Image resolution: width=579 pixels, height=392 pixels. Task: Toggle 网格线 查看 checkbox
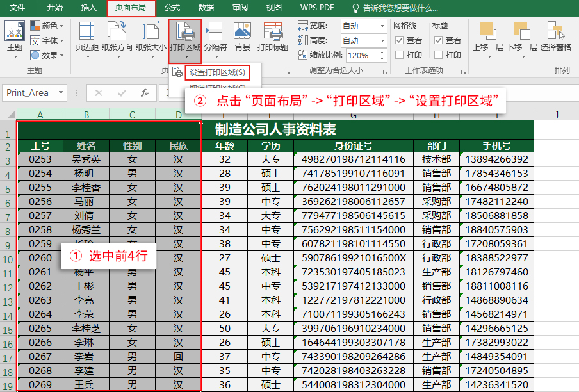pyautogui.click(x=399, y=40)
